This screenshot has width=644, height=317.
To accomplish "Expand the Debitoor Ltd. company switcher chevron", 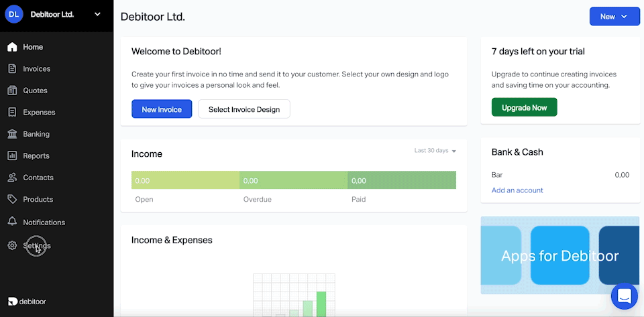I will 97,14.
